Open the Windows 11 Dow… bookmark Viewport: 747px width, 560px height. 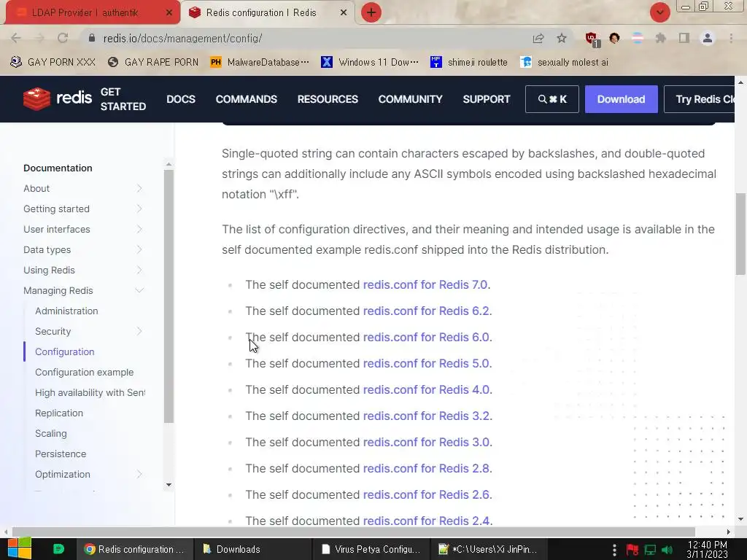click(370, 62)
